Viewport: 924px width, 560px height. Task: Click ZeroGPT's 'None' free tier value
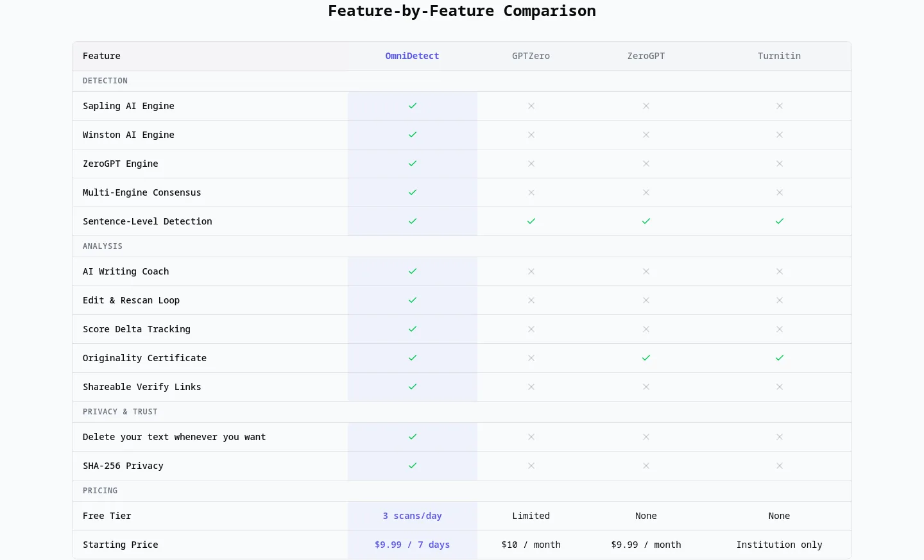coord(646,516)
